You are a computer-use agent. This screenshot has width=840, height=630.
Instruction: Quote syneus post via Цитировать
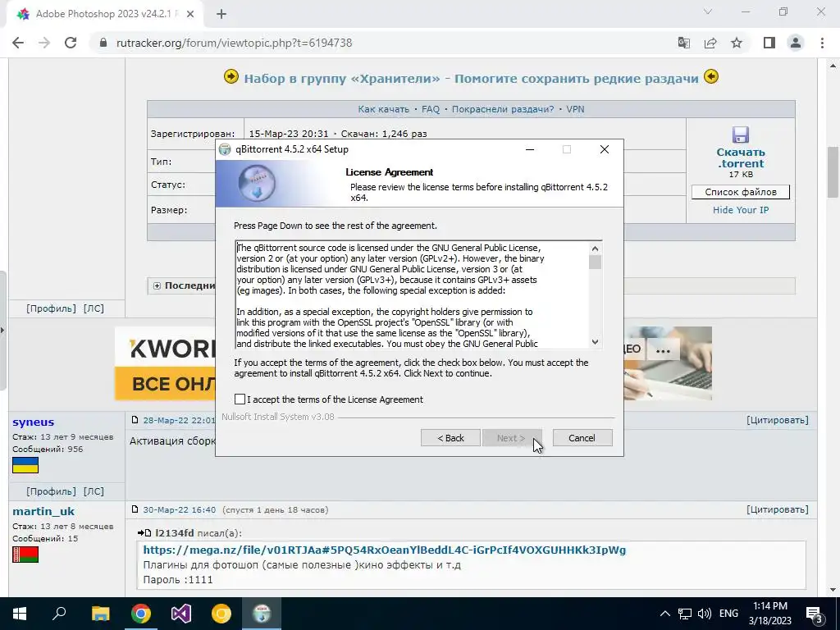pos(778,420)
